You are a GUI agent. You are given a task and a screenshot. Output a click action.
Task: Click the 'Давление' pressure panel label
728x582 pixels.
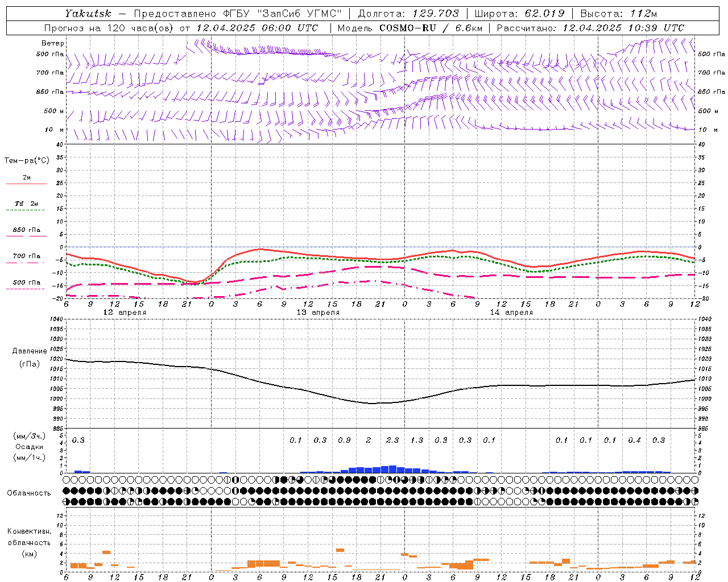point(30,351)
